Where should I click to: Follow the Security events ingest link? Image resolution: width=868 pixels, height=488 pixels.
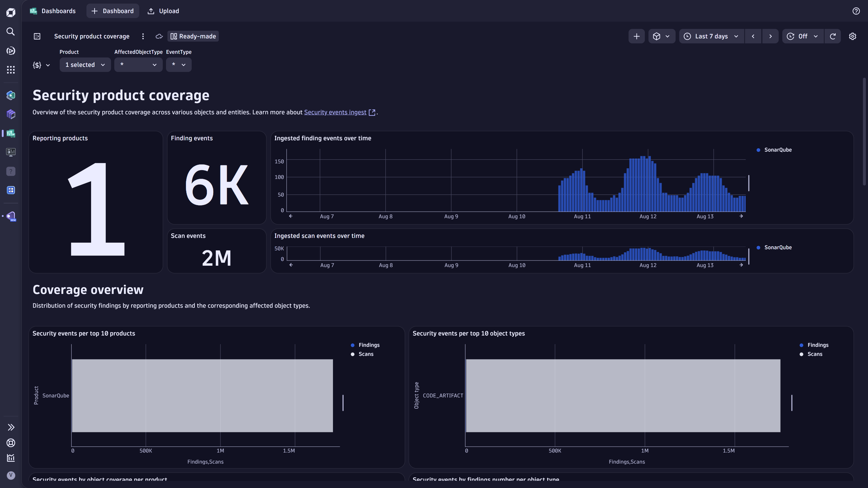[x=335, y=112]
